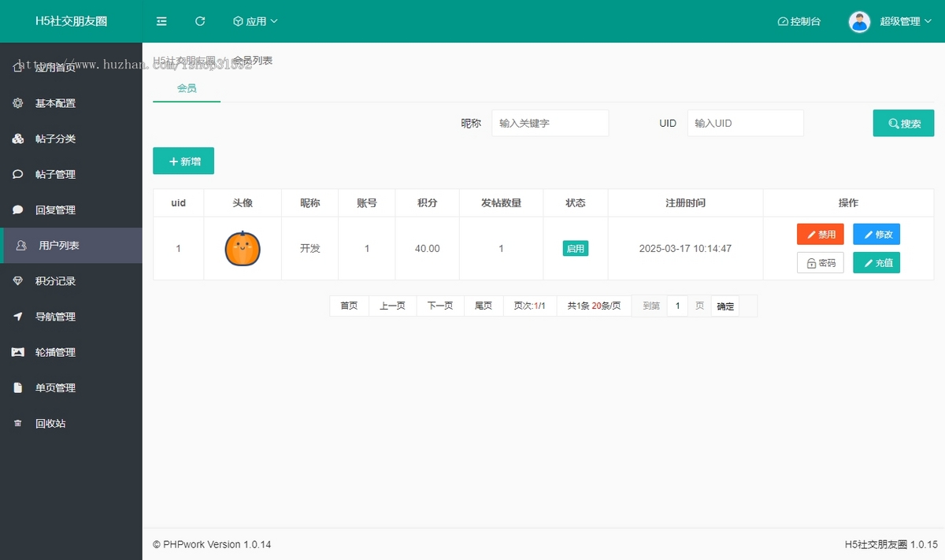Screen dimensions: 945x560
Task: Click the green 充值 recharge button
Action: (x=876, y=263)
